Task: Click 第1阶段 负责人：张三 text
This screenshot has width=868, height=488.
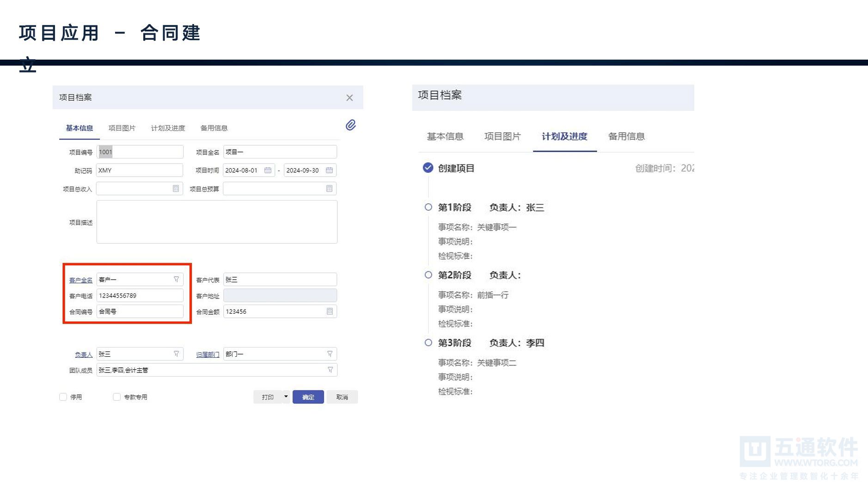Action: tap(491, 207)
